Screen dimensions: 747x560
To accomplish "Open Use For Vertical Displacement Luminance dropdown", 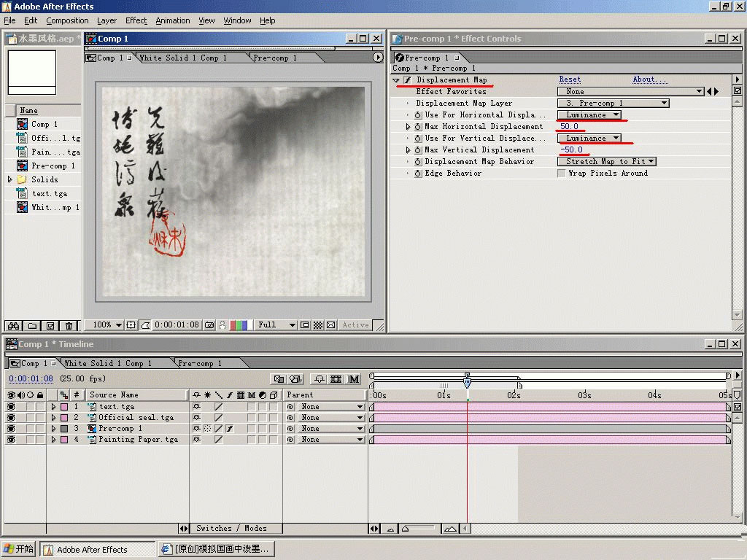I will pyautogui.click(x=589, y=138).
